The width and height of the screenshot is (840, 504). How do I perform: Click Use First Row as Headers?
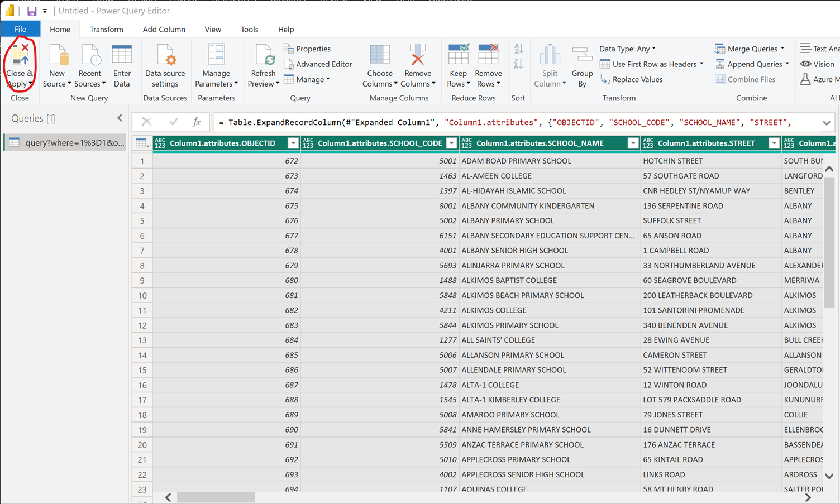(x=651, y=64)
